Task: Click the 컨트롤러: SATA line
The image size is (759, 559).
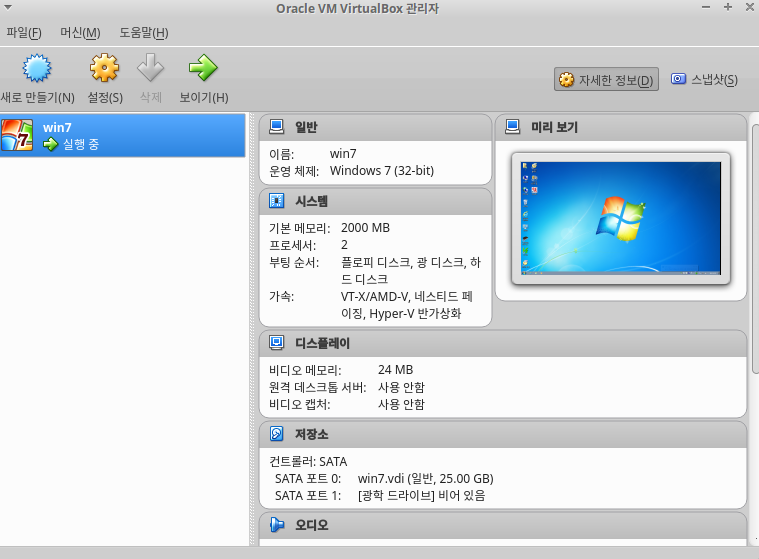Action: pos(308,462)
